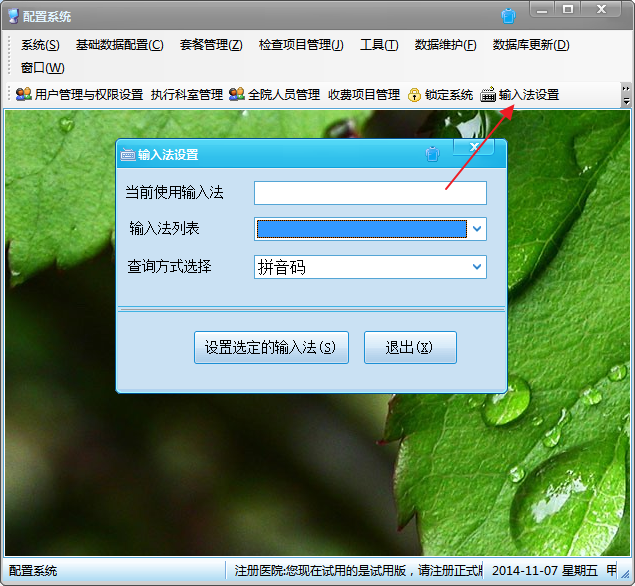Open the 检查项目管理(J) menu
The image size is (635, 586).
(x=301, y=45)
